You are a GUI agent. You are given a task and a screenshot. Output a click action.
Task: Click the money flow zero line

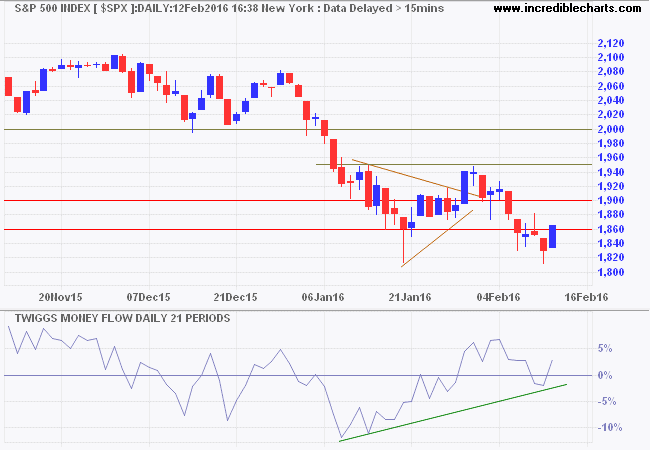[298, 375]
